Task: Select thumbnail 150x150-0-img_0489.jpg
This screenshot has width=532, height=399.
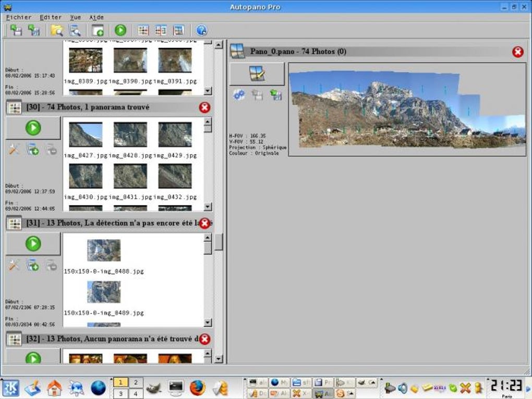Action: (x=104, y=292)
